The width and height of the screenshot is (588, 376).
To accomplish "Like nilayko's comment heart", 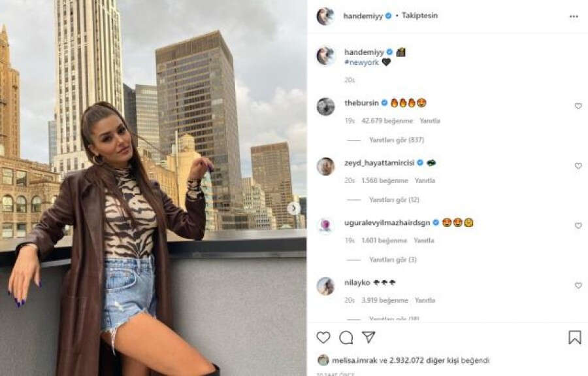I will point(578,286).
